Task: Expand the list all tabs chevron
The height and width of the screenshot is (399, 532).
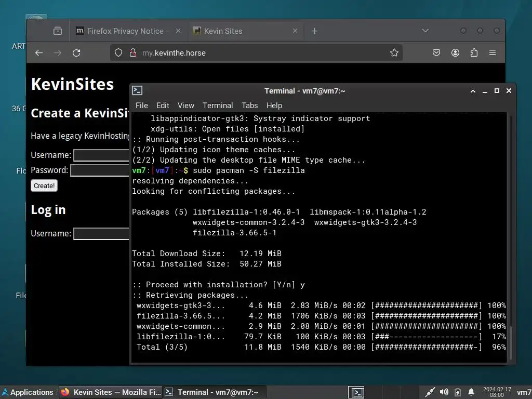Action: [425, 31]
